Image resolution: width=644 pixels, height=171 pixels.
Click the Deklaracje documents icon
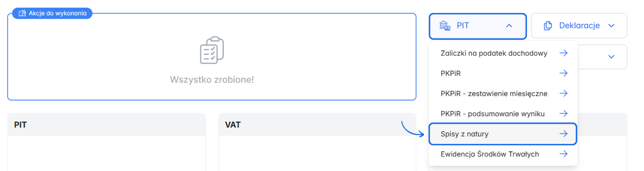[x=548, y=26]
